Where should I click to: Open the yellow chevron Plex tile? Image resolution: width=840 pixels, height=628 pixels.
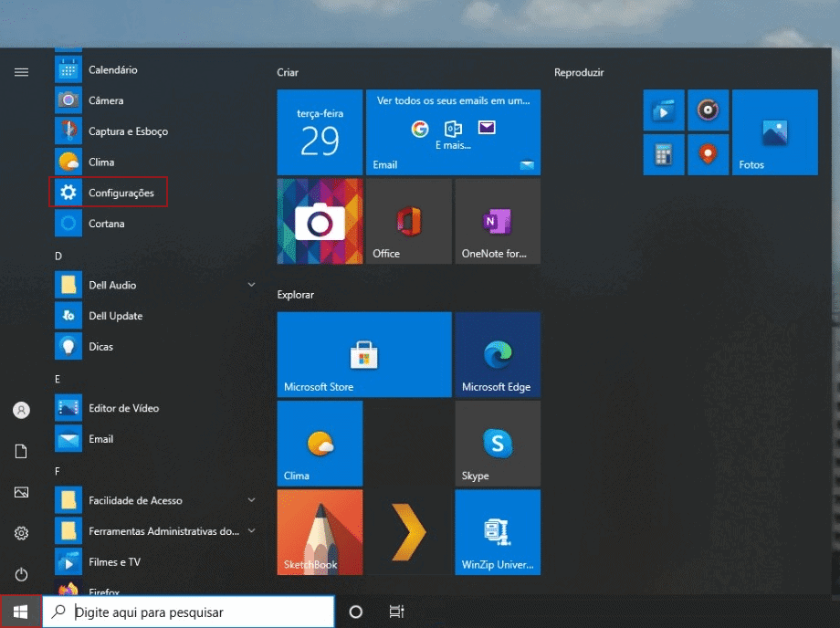click(409, 532)
